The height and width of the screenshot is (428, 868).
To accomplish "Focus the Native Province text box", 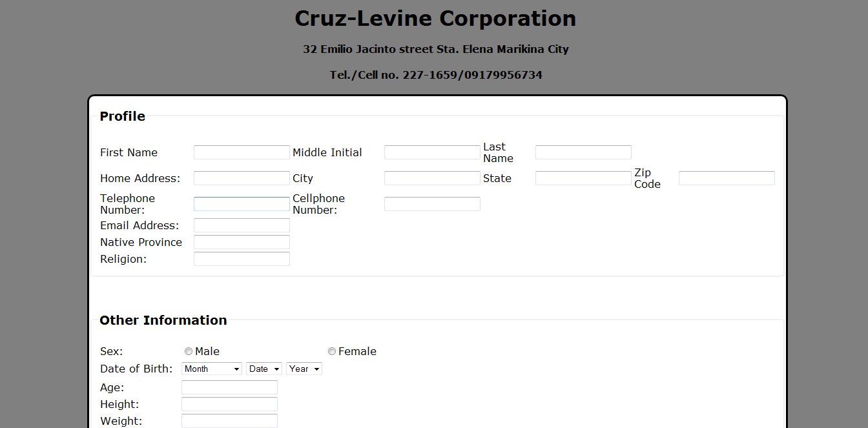I will tap(242, 242).
